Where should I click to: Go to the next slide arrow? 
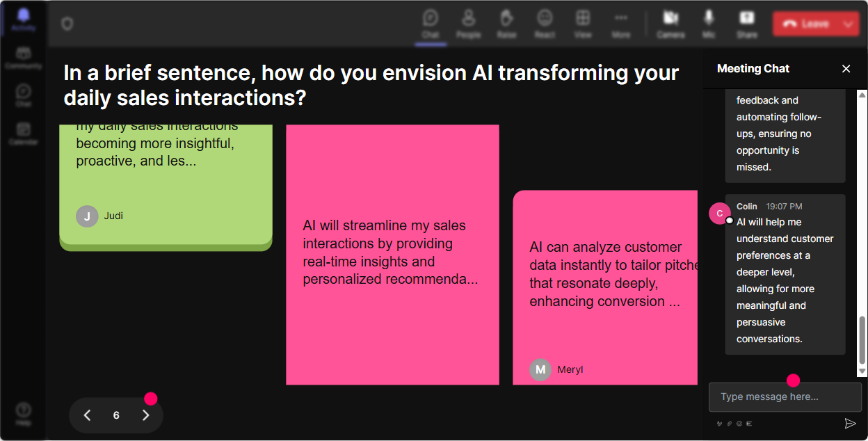145,415
